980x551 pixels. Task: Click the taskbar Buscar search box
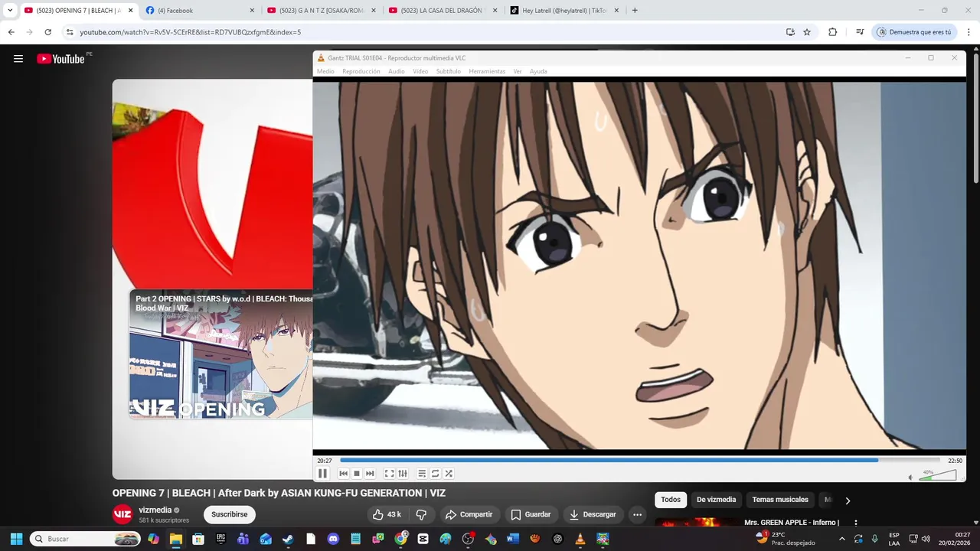86,539
